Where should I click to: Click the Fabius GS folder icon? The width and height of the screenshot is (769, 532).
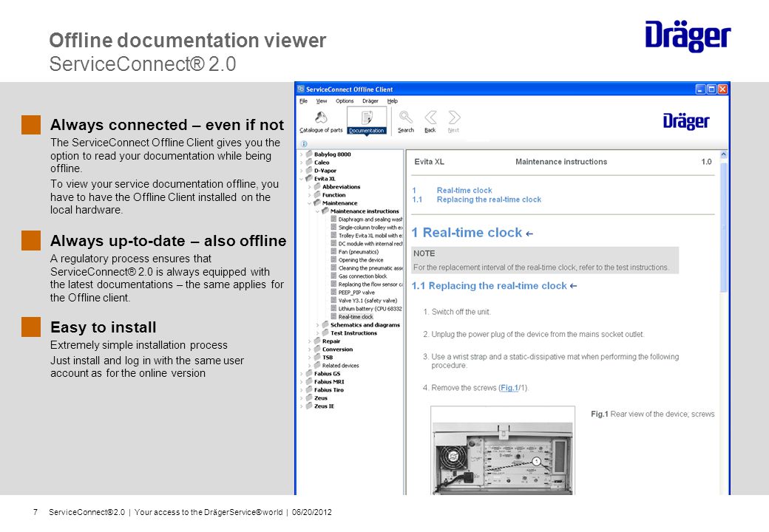(x=310, y=373)
